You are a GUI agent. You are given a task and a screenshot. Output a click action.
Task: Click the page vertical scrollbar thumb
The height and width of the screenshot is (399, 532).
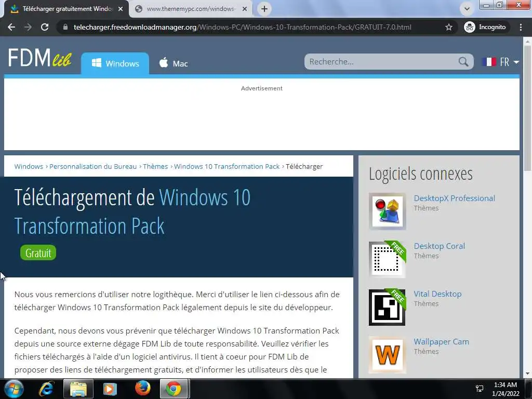click(x=528, y=108)
